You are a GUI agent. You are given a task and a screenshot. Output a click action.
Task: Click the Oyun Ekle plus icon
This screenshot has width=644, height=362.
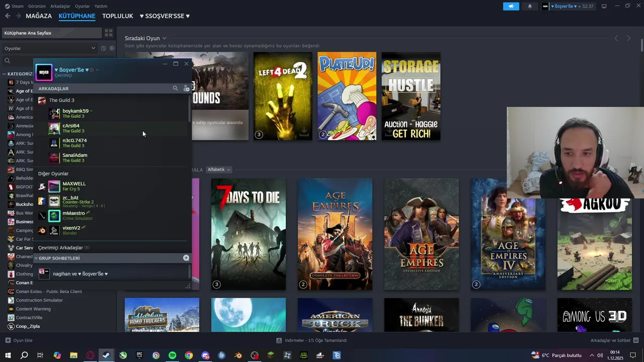click(8, 340)
